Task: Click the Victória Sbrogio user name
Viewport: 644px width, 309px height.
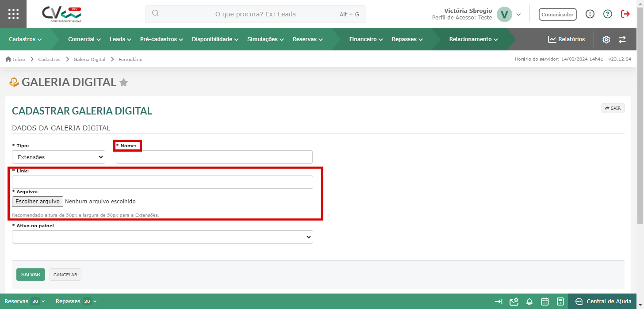Action: point(468,11)
